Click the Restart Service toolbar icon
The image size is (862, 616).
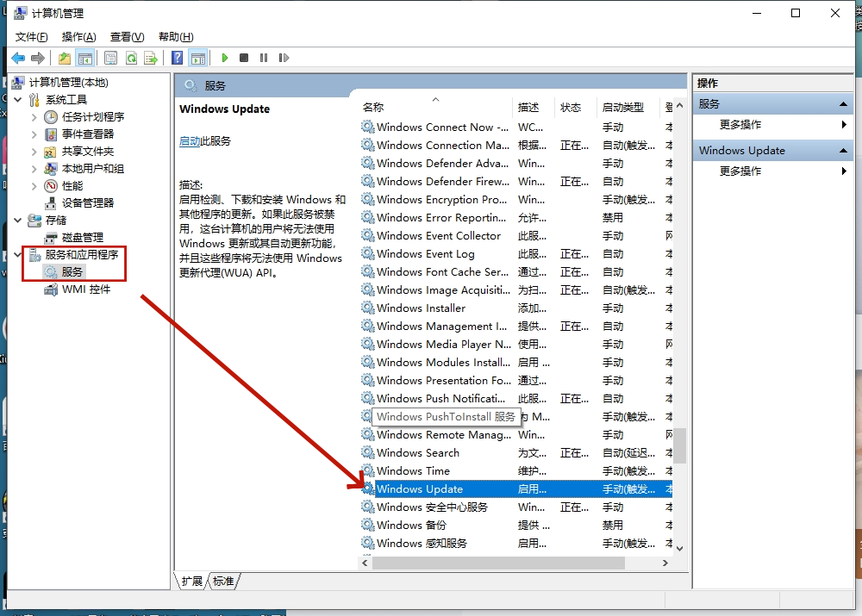[283, 58]
